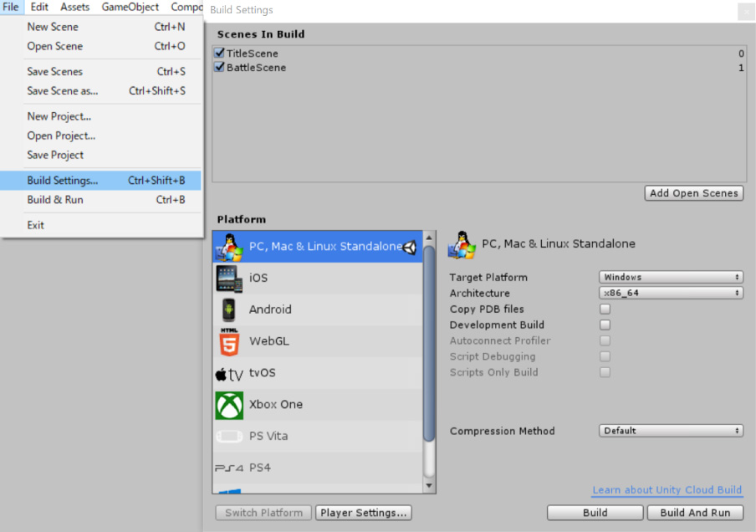Open the Learn about Unity Cloud Build link
This screenshot has width=756, height=532.
point(667,490)
